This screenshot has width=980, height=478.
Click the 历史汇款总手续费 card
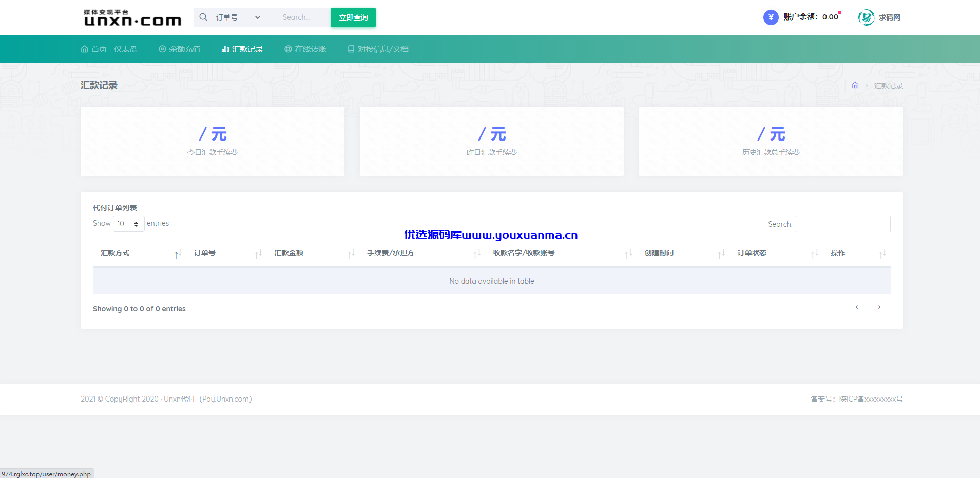pos(771,142)
